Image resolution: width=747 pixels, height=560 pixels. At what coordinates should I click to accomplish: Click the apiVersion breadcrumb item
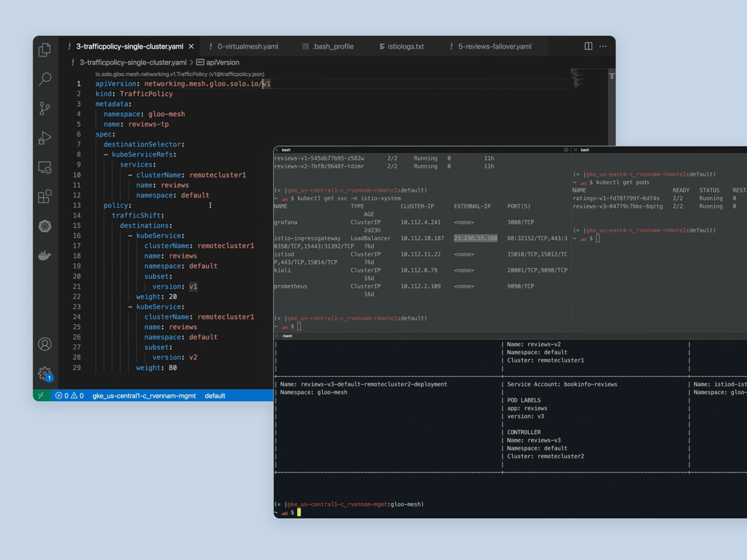(218, 62)
